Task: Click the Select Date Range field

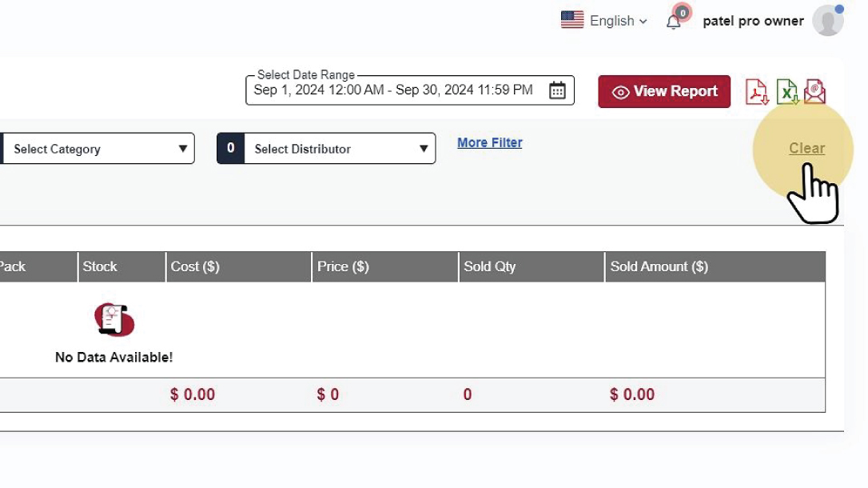Action: pos(393,90)
